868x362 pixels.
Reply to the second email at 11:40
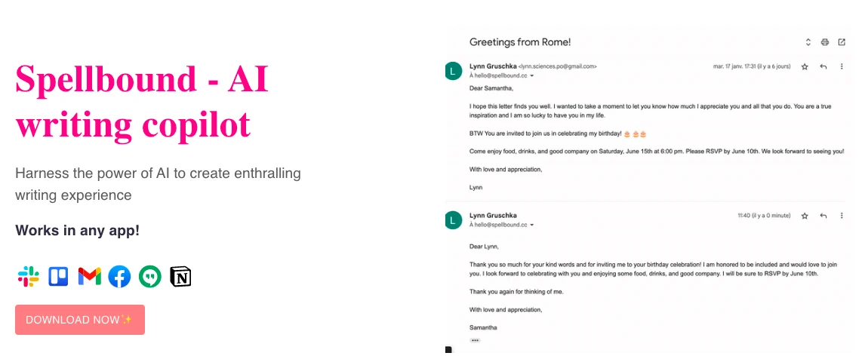[823, 216]
